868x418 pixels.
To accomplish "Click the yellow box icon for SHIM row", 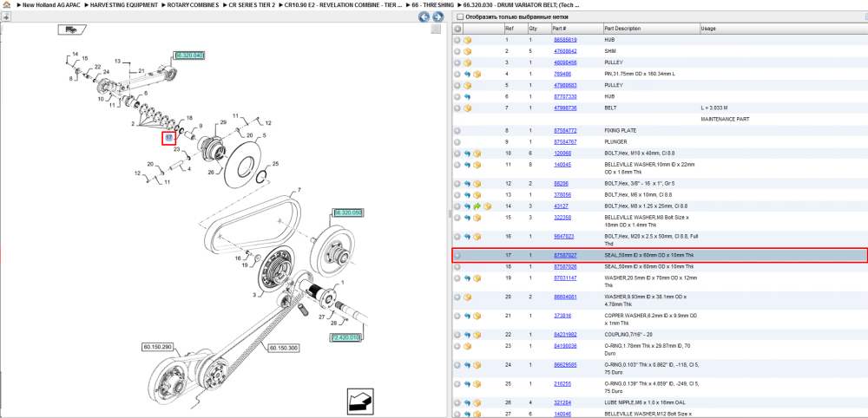I will 467,51.
